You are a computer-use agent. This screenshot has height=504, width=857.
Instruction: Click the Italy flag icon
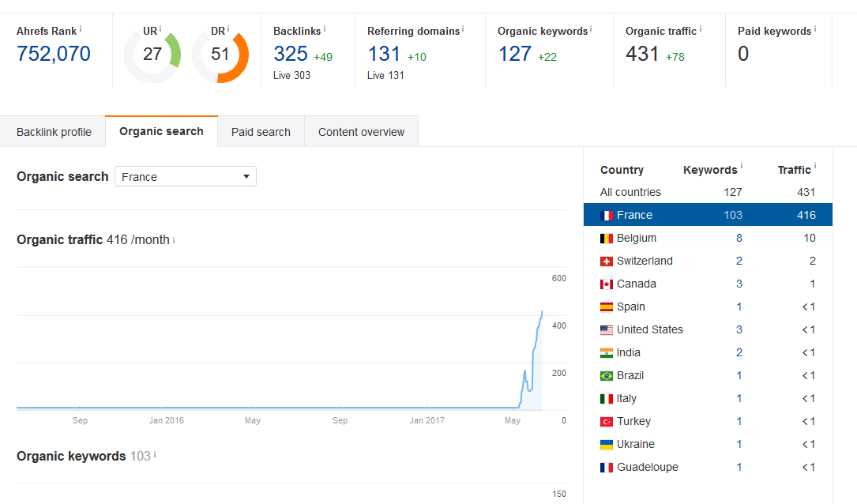(x=607, y=399)
